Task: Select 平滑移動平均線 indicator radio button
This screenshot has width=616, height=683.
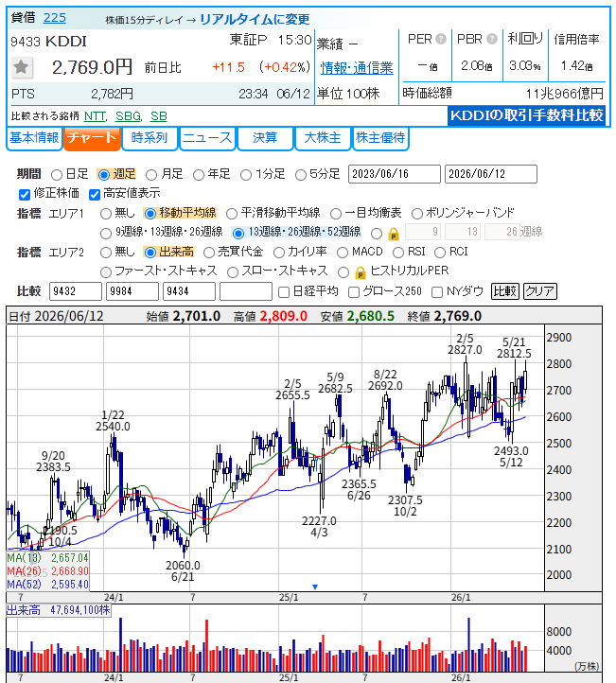Action: pos(232,214)
